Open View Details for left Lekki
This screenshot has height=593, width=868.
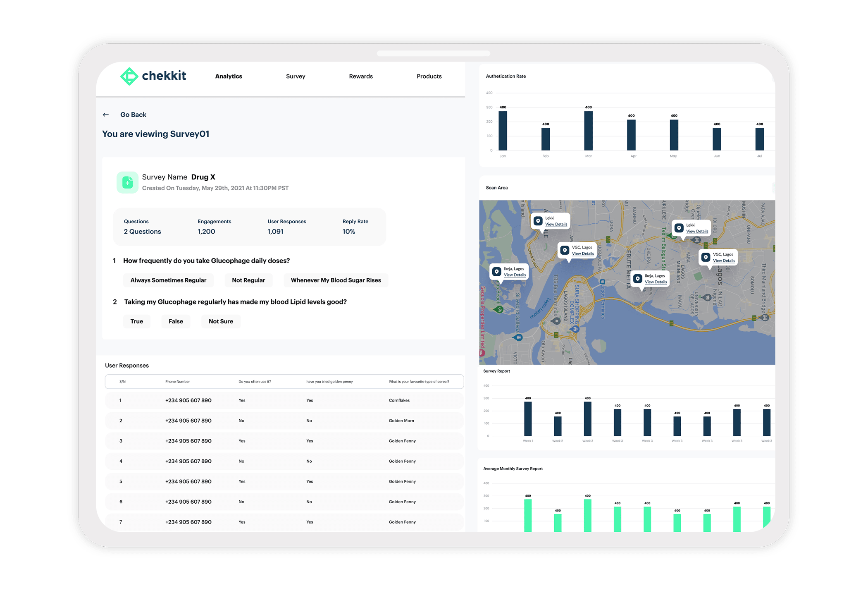click(x=556, y=225)
